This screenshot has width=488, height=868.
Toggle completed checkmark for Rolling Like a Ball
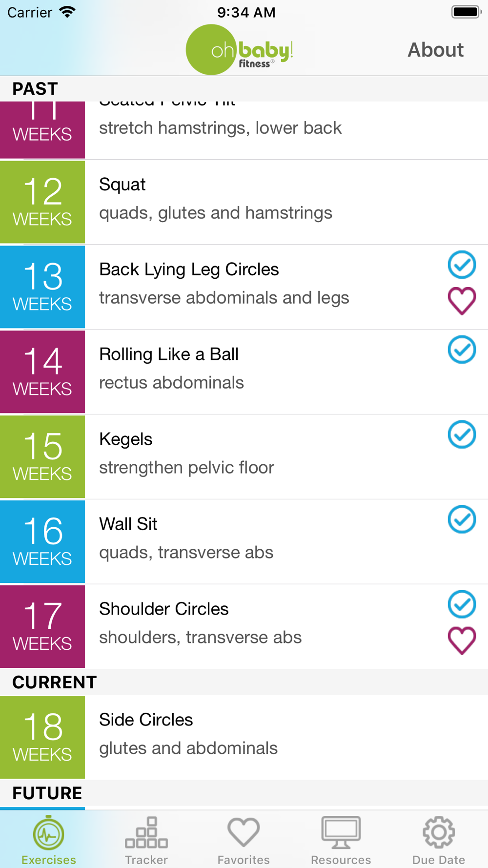[462, 350]
